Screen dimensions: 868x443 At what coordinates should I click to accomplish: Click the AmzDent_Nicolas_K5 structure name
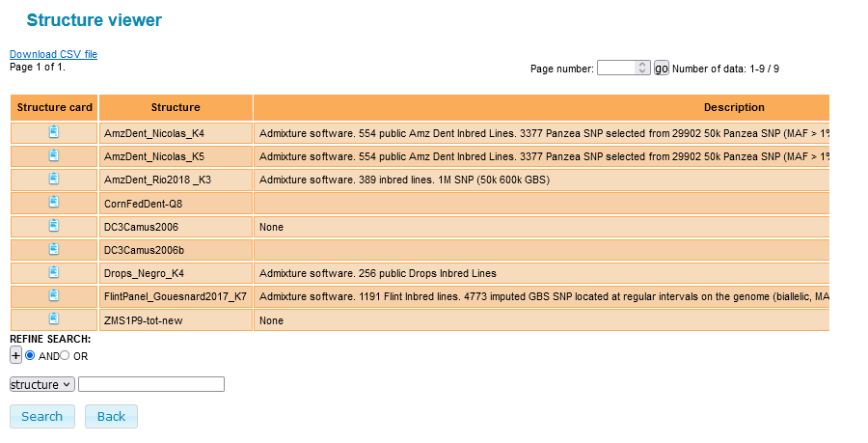click(154, 156)
